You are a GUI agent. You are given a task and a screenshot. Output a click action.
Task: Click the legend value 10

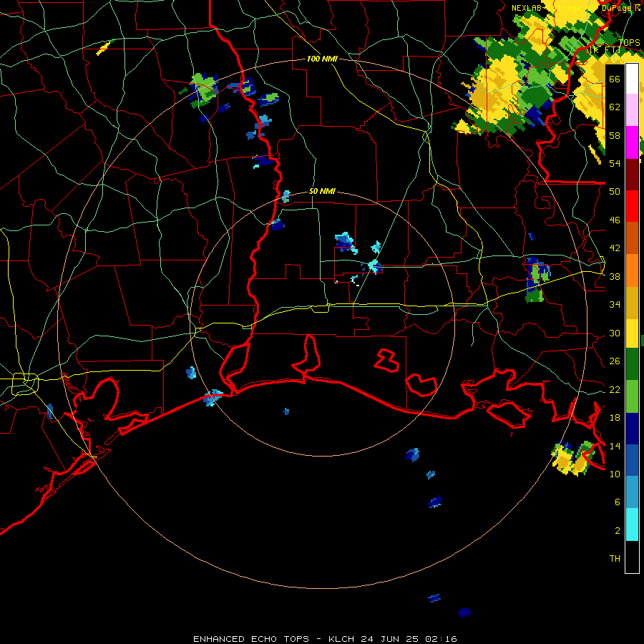(615, 474)
